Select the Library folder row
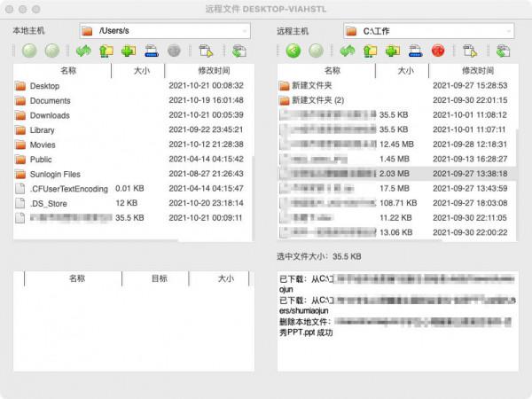 (133, 130)
